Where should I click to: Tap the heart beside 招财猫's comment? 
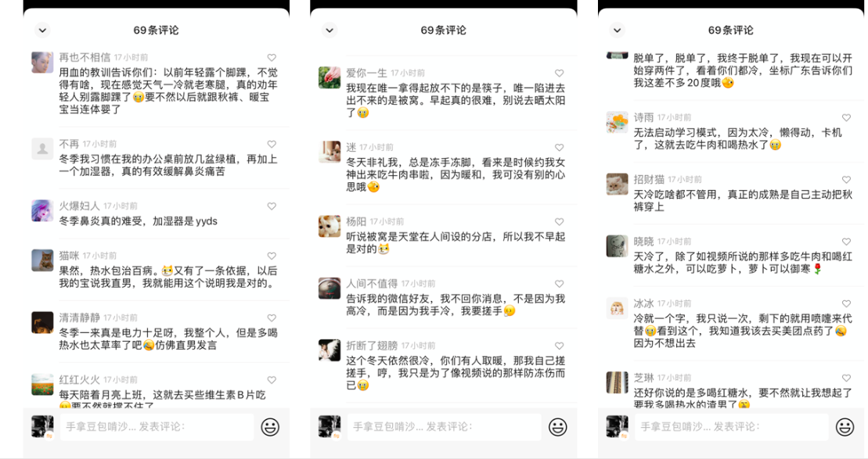[x=846, y=180]
